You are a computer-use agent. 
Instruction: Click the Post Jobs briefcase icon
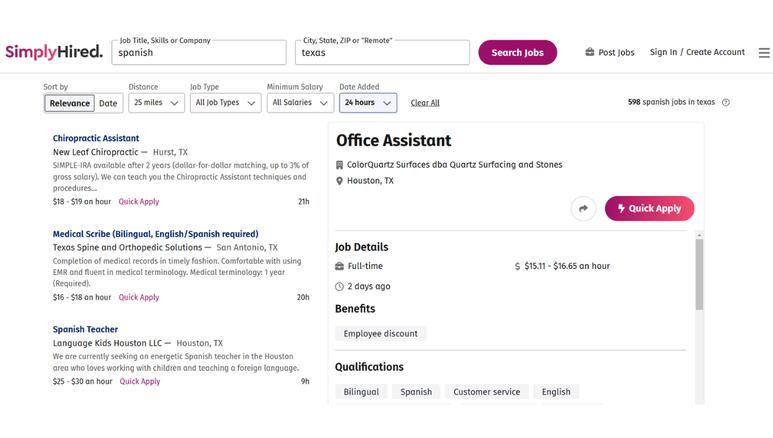click(x=590, y=52)
